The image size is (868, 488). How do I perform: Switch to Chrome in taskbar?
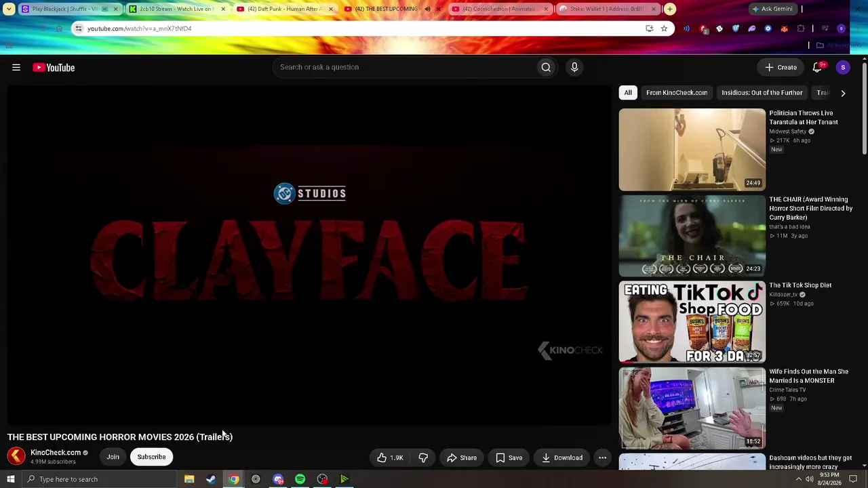tap(233, 479)
